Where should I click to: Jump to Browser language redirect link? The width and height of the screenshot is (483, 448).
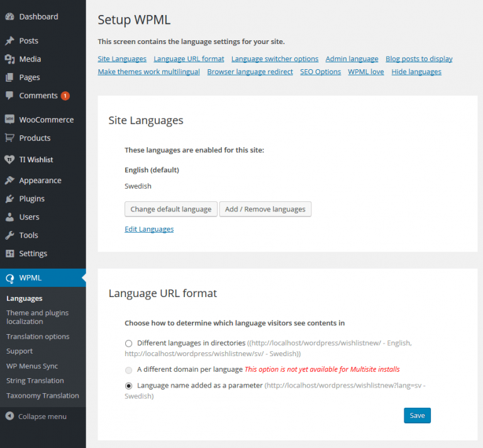(250, 72)
